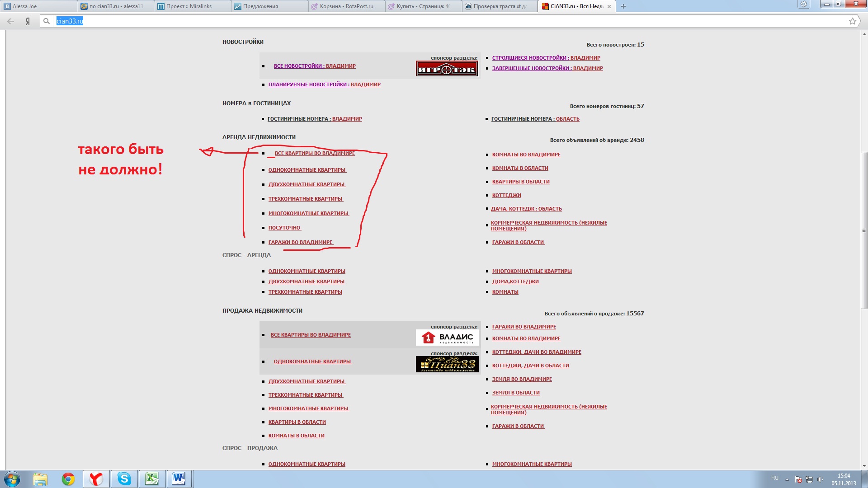The width and height of the screenshot is (868, 488).
Task: Click the volume speaker tray icon
Action: click(820, 479)
